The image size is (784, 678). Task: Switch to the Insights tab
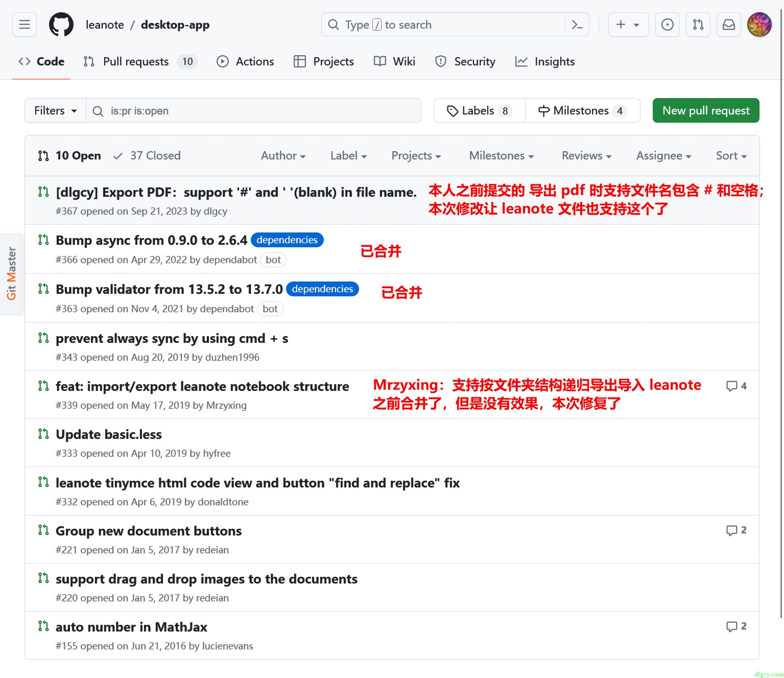point(545,61)
